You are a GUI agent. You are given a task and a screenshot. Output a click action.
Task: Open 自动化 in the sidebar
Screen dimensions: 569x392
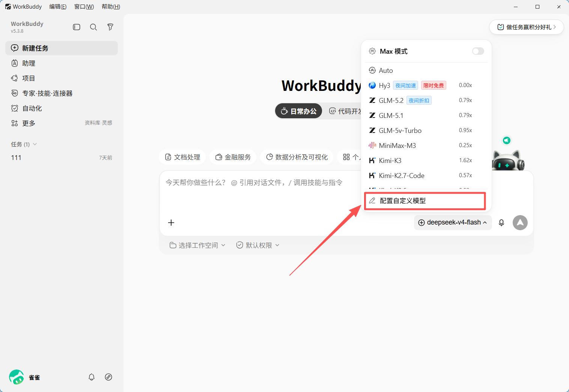[x=62, y=108]
